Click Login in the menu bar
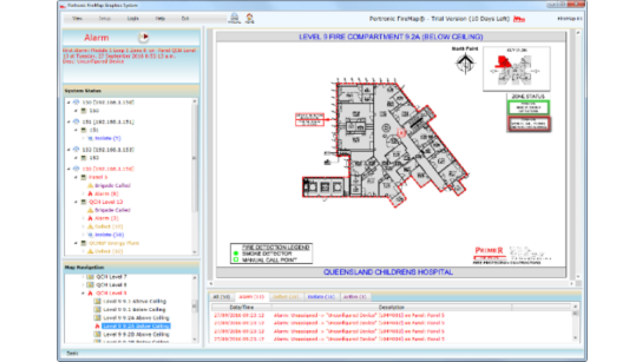Image resolution: width=644 pixels, height=362 pixels. coord(133,19)
